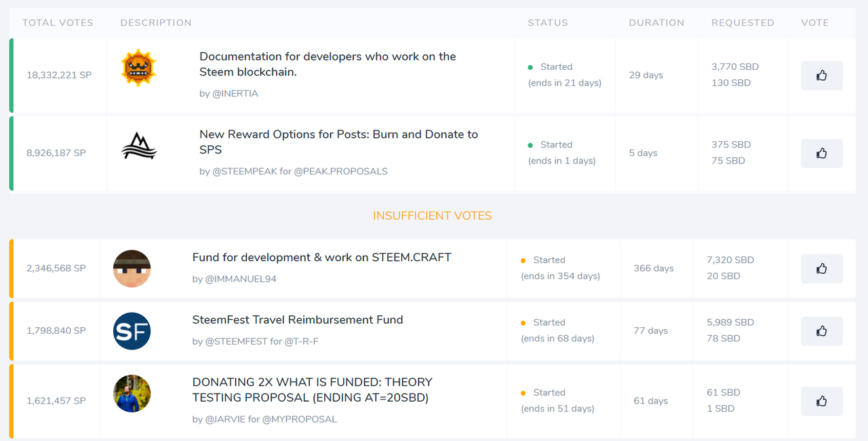Click the IMMANUEL94 Minecraft face avatar
This screenshot has height=441, width=868.
[x=132, y=269]
